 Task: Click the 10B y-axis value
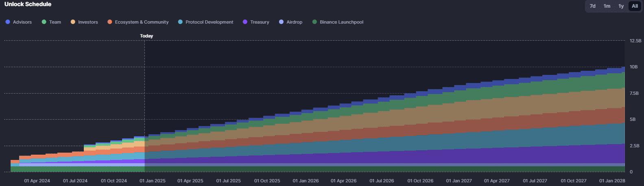click(x=633, y=67)
